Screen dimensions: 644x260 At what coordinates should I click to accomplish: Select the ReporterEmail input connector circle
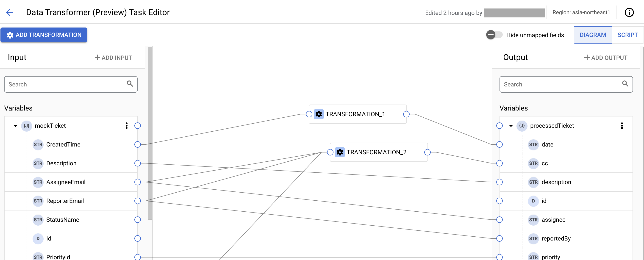point(138,201)
